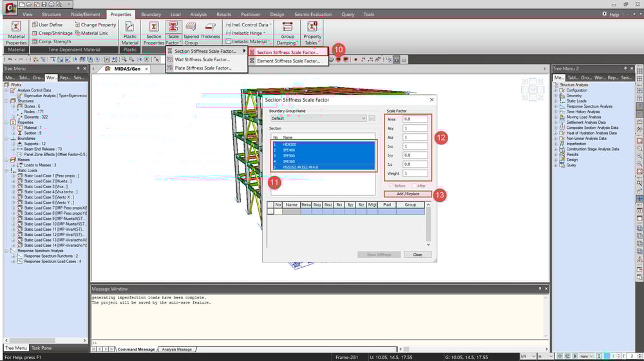Open the Boundary ribbon tab

pyautogui.click(x=151, y=14)
